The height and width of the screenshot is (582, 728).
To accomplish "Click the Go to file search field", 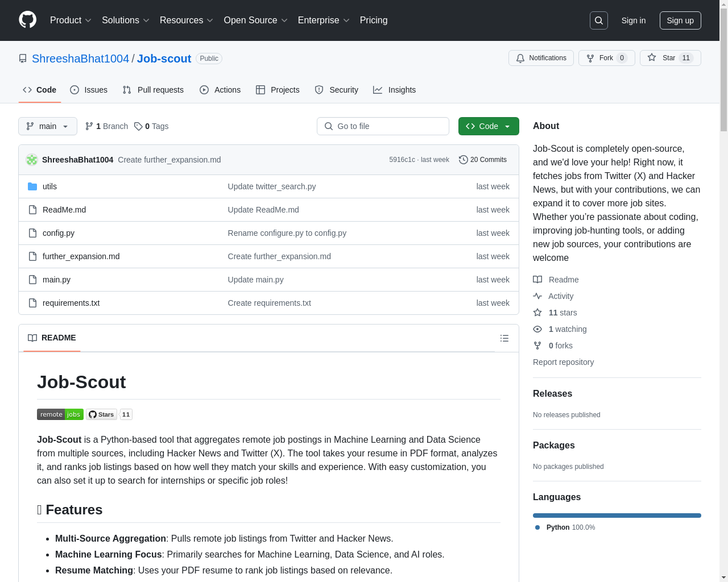I will point(383,126).
